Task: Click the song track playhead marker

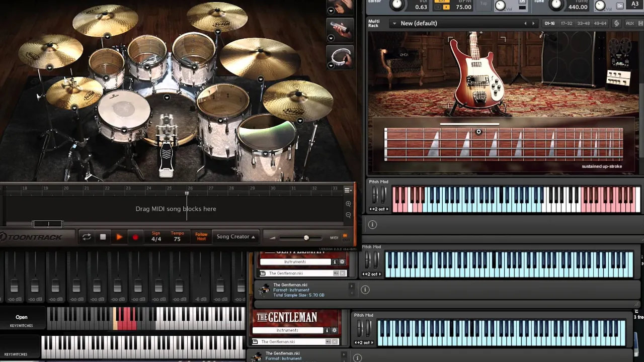Action: [x=187, y=194]
